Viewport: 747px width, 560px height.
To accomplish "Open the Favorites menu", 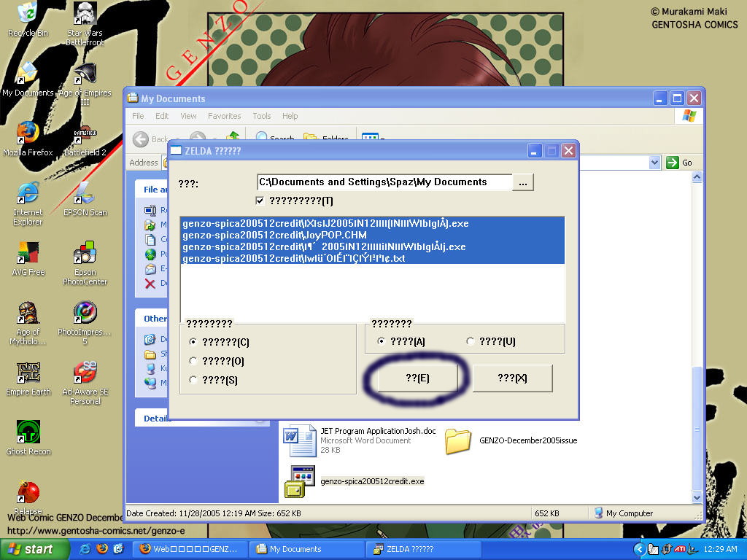I will [224, 116].
